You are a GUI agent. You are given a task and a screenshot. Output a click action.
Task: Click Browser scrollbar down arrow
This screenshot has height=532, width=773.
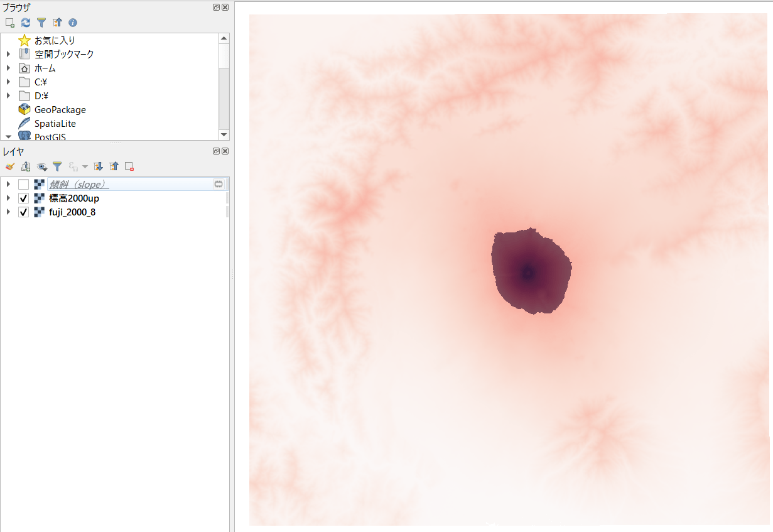point(224,134)
